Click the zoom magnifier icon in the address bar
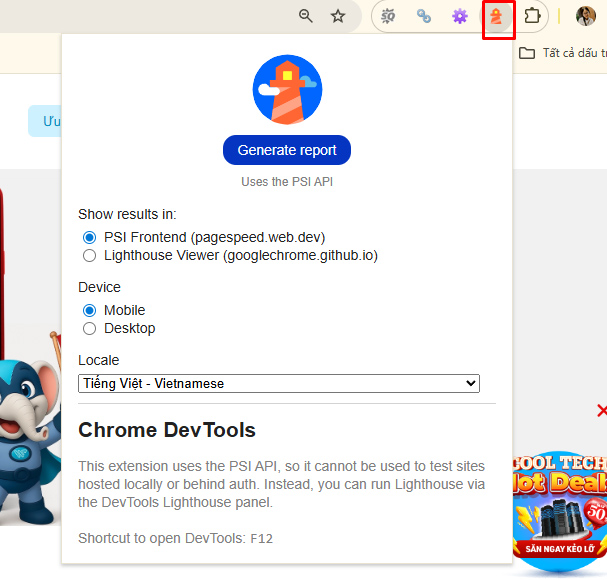Screen dimensions: 607x580 306,16
